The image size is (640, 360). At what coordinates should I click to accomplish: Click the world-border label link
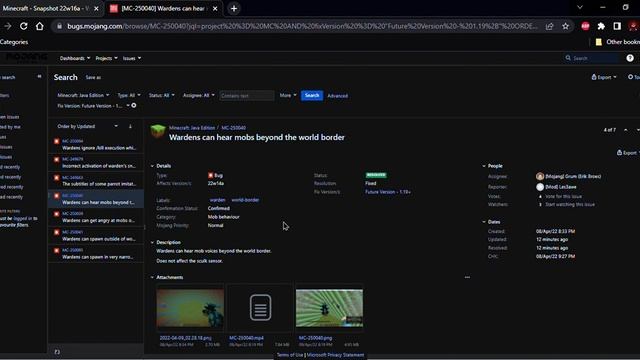click(x=245, y=200)
